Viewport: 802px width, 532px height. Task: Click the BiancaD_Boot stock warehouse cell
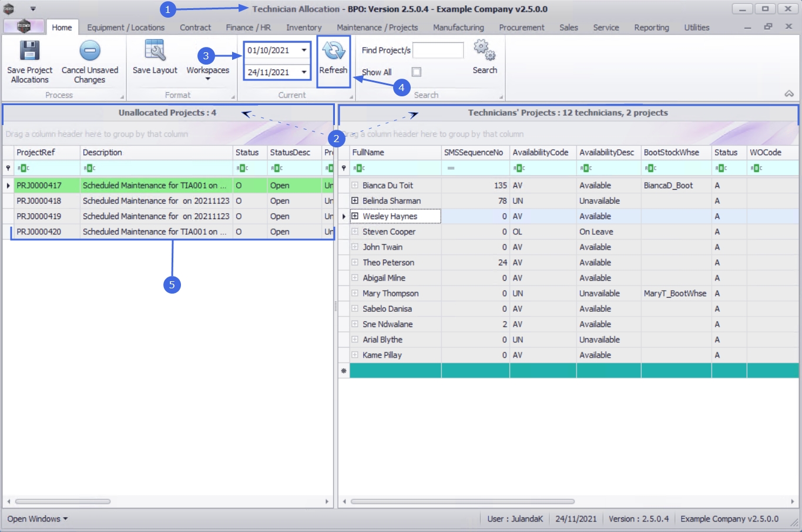click(676, 186)
